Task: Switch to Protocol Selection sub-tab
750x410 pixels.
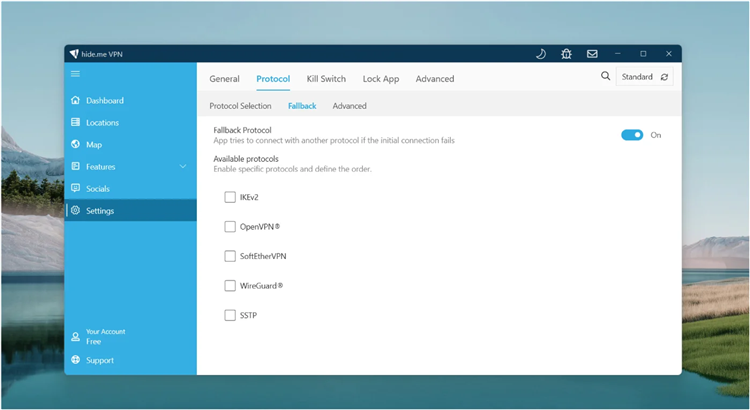Action: pyautogui.click(x=240, y=106)
